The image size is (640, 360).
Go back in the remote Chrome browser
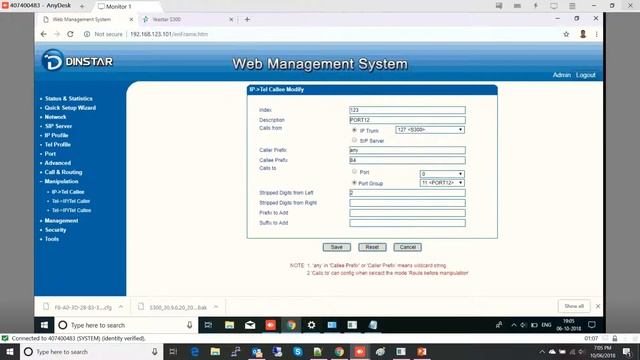tap(44, 34)
